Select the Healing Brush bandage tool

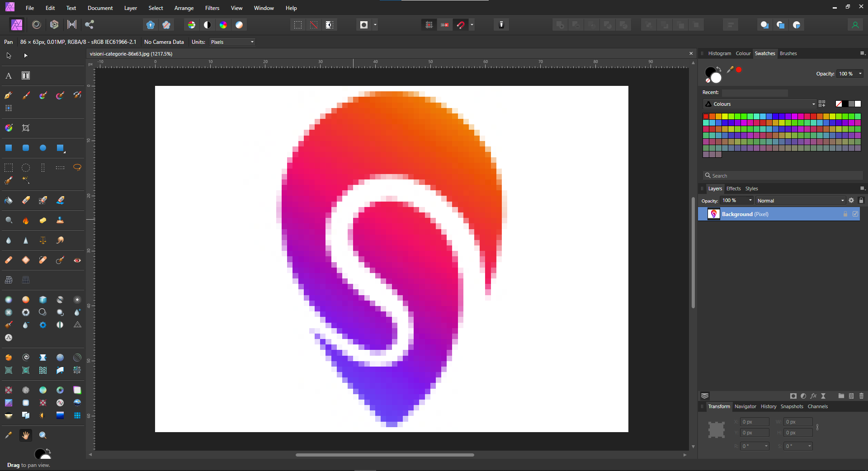(9, 260)
